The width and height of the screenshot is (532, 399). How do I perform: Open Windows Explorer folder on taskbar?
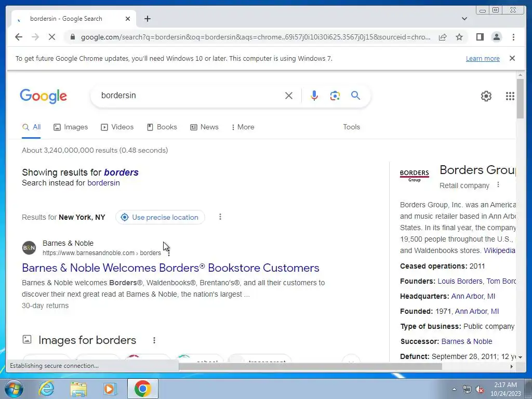(x=78, y=389)
